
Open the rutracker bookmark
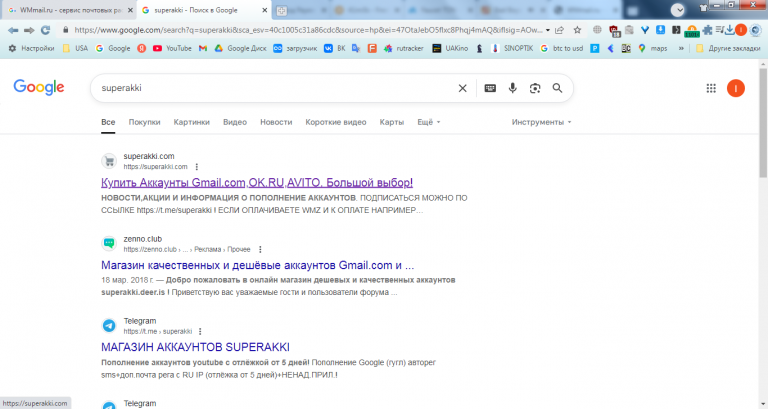point(403,48)
